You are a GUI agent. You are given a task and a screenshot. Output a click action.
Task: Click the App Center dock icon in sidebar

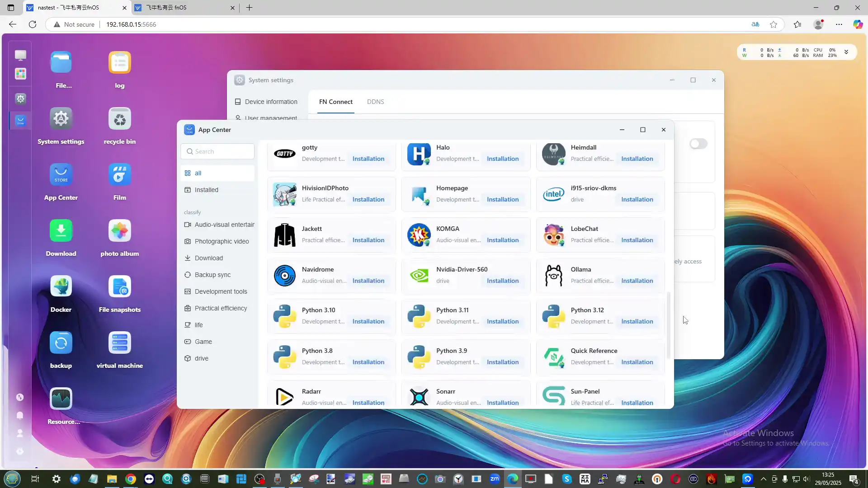tap(20, 121)
